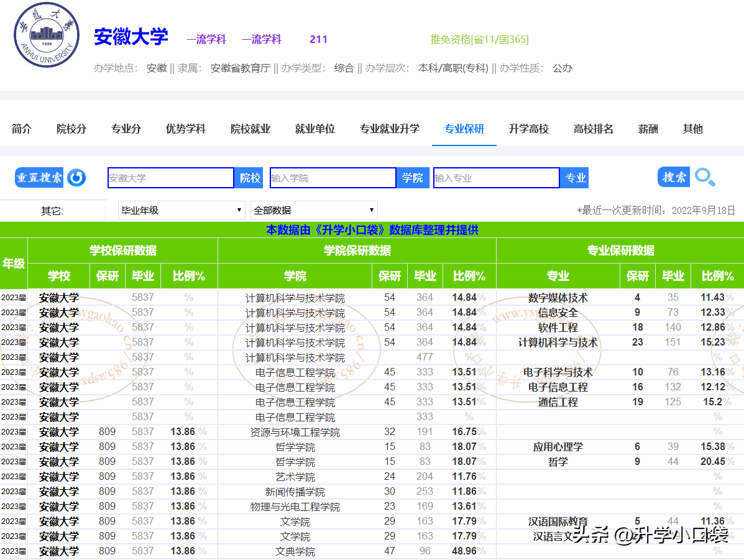Click the 软件工程 major cell
The width and height of the screenshot is (744, 560).
[x=558, y=328]
